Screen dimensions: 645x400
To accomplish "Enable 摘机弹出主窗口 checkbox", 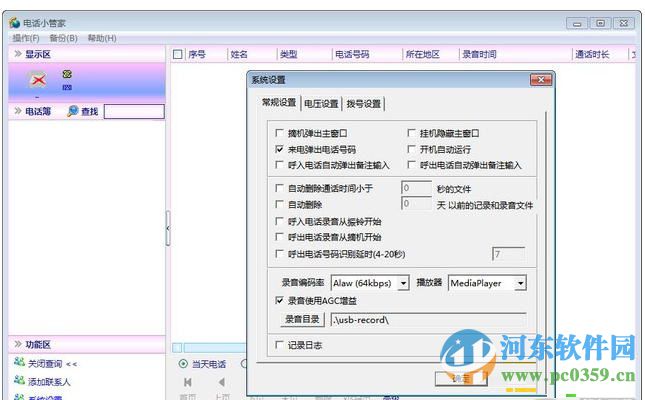I will (279, 133).
